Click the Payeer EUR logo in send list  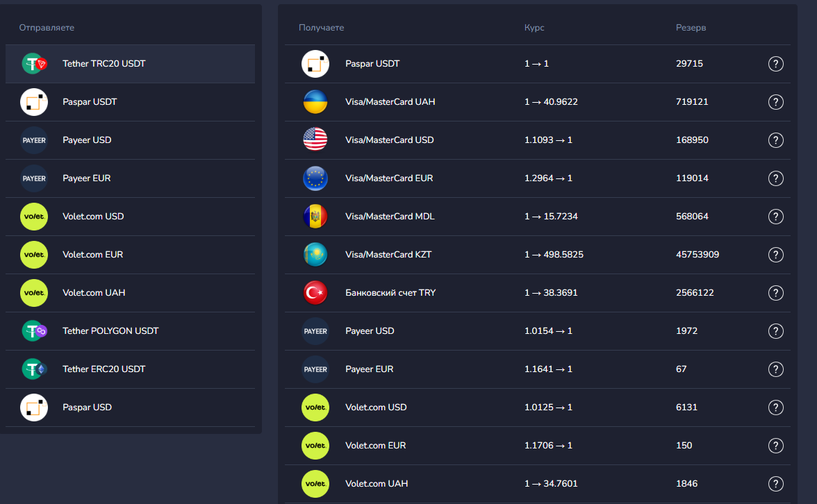click(34, 178)
